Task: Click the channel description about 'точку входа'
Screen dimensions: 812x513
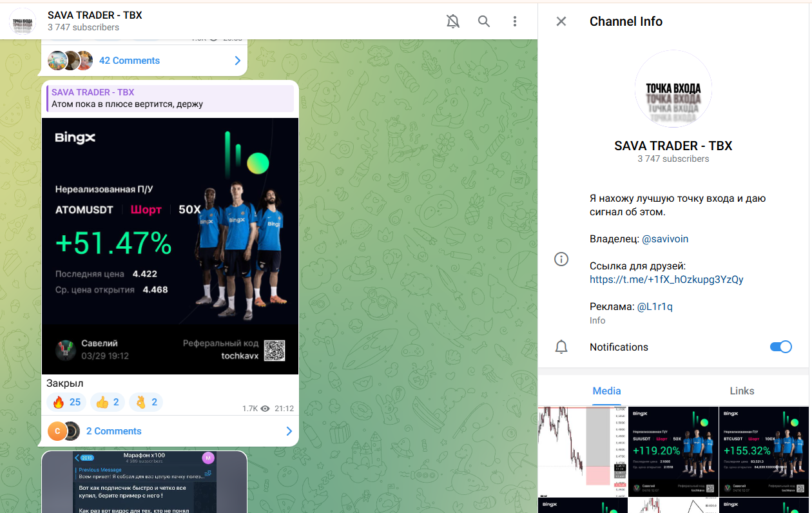Action: tap(677, 205)
